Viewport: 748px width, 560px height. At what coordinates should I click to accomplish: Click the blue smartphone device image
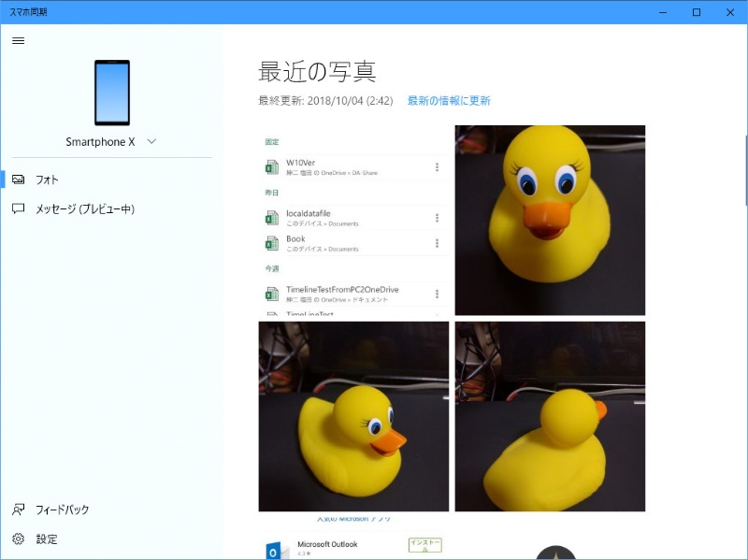coord(112,93)
